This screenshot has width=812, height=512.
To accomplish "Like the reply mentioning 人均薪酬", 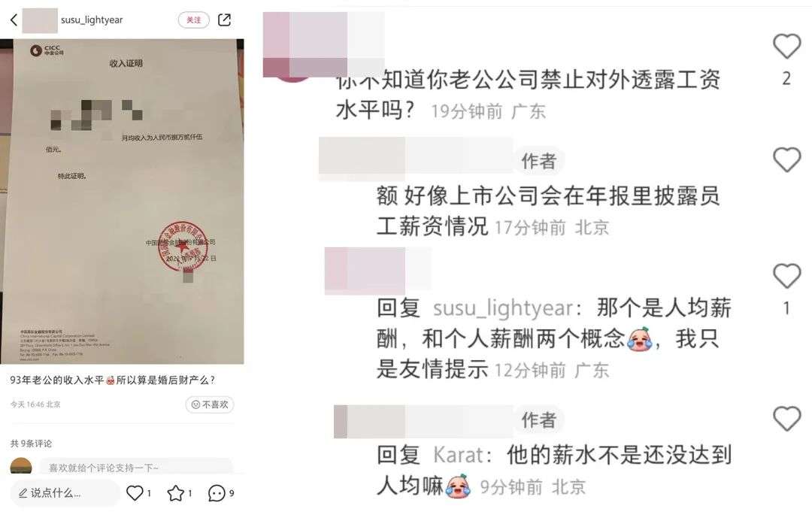I will pyautogui.click(x=786, y=276).
